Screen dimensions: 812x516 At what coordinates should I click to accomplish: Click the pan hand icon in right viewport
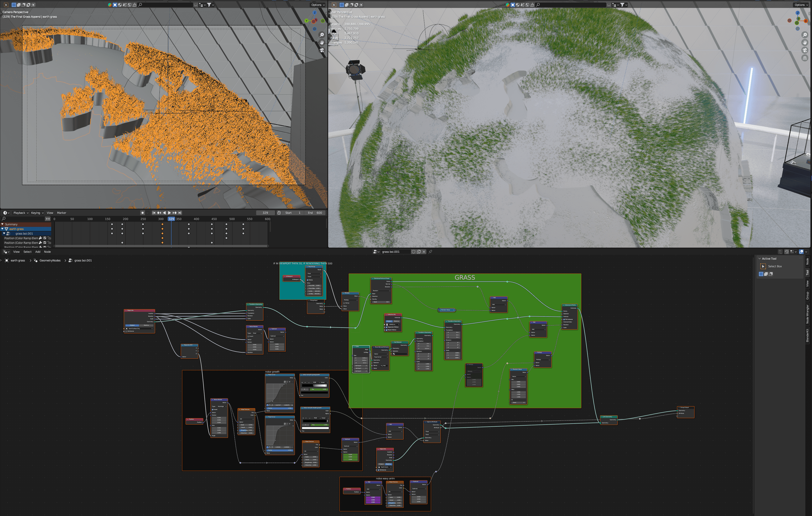tap(805, 43)
